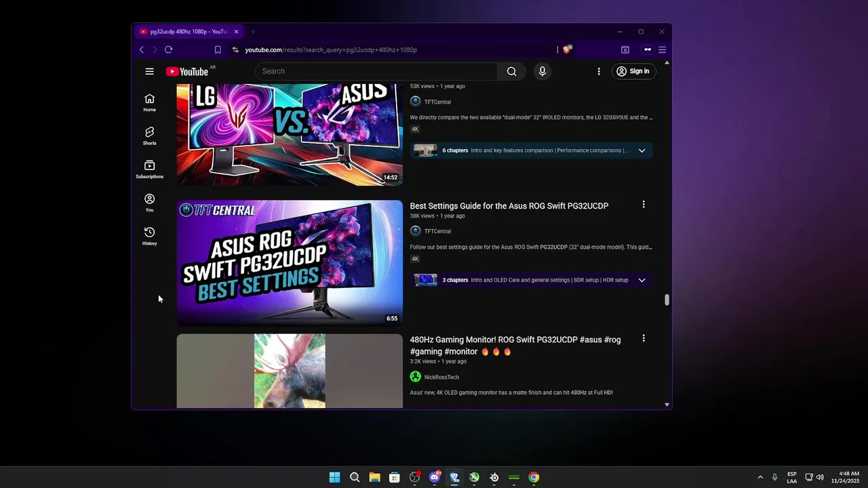Click TFTCentral avatar under the 53K views video

[x=416, y=102]
